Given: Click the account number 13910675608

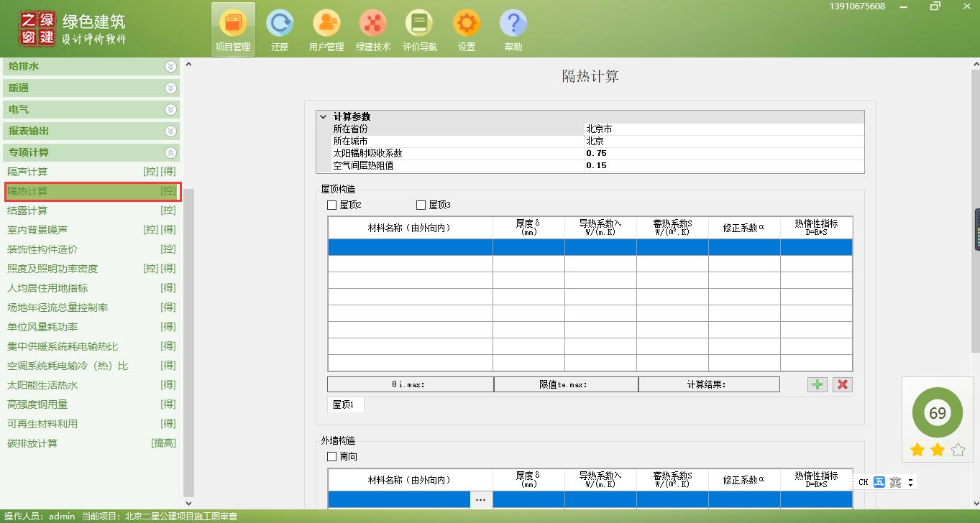Looking at the screenshot, I should pyautogui.click(x=857, y=6).
